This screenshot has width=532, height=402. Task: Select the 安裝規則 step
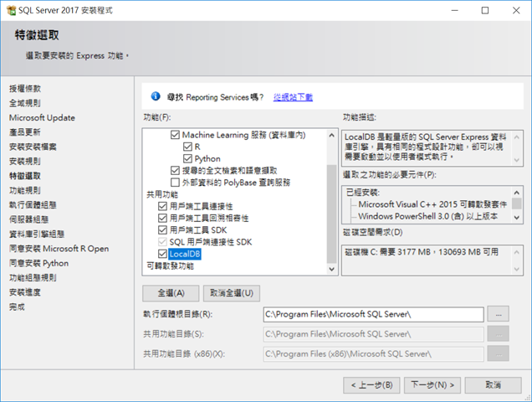coord(25,162)
